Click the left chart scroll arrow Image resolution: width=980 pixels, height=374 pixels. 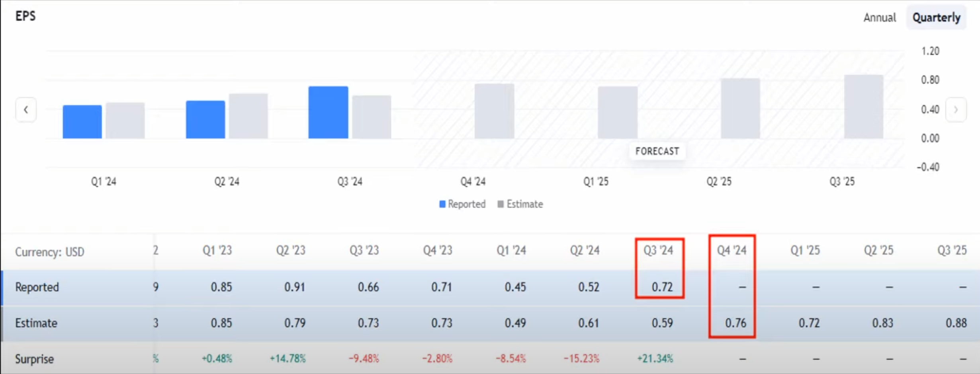pyautogui.click(x=26, y=110)
